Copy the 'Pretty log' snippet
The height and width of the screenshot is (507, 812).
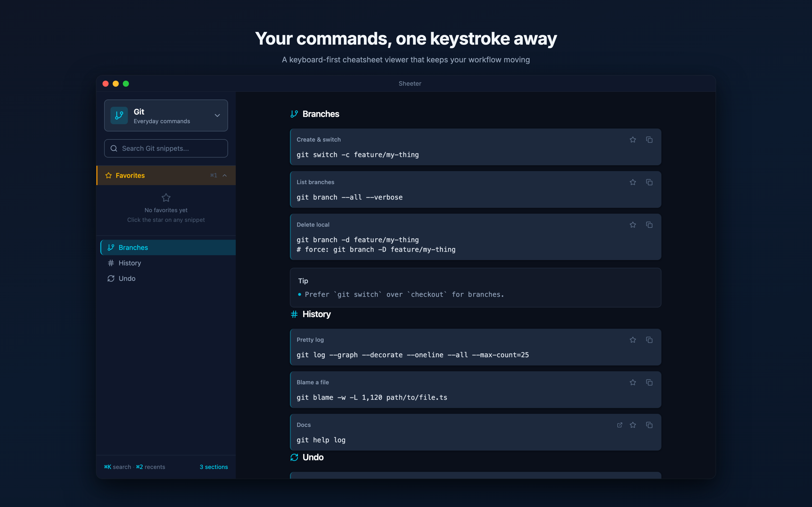pos(649,340)
